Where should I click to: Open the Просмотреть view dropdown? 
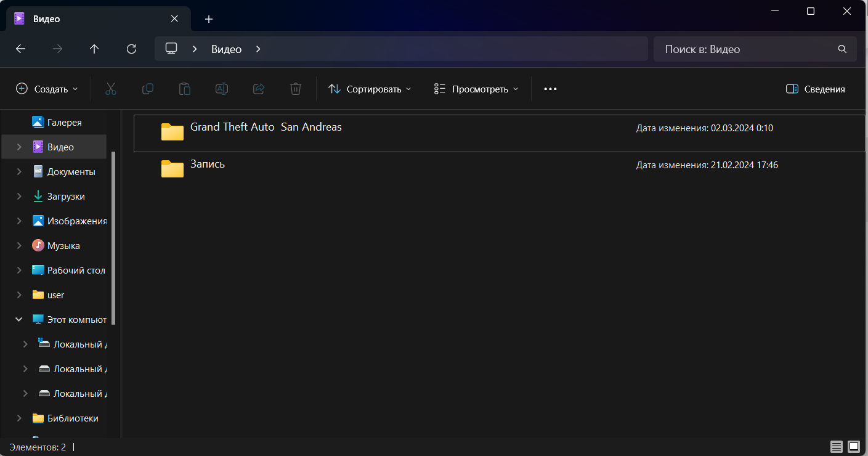476,89
